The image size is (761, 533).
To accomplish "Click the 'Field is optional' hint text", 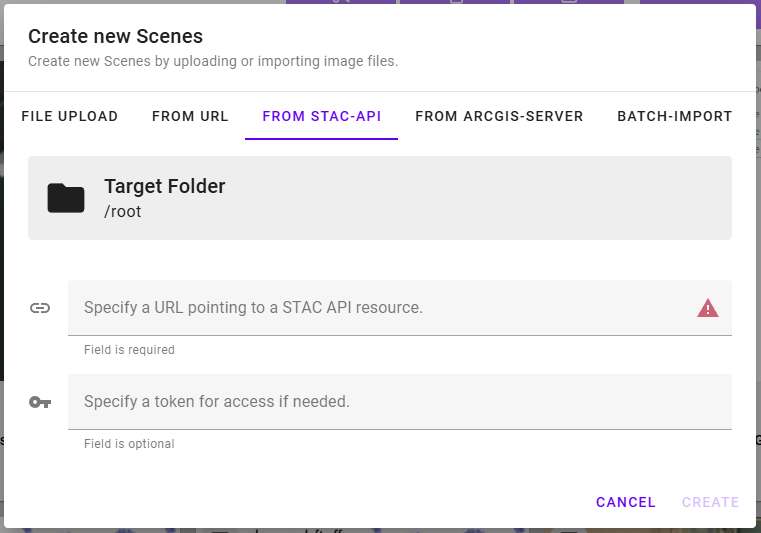I will coord(129,444).
